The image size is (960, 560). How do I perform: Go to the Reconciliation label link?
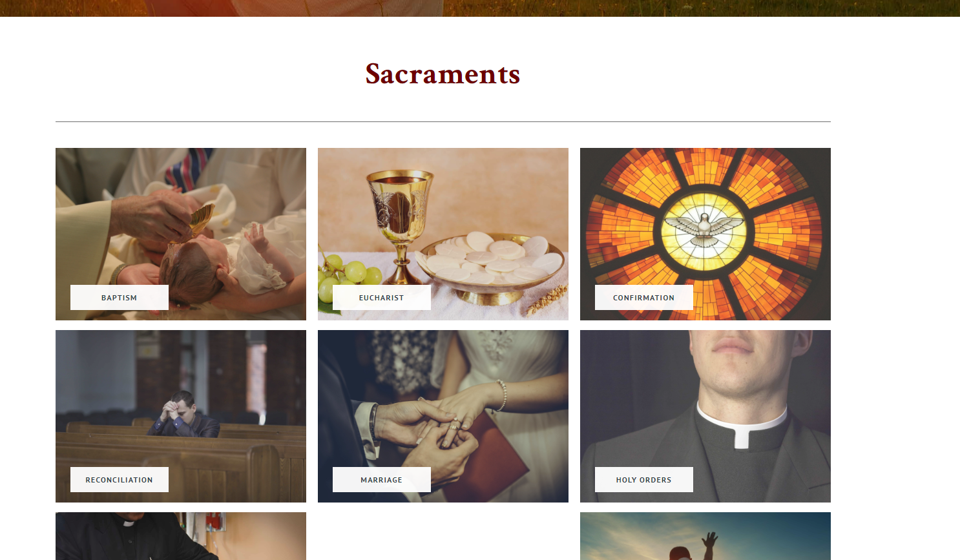pos(120,480)
